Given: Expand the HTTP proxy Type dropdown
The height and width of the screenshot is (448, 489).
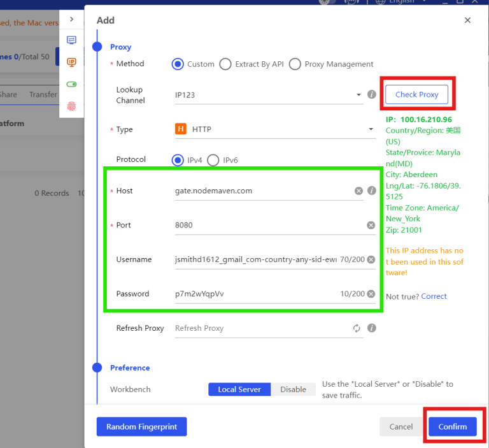Looking at the screenshot, I should (x=274, y=129).
